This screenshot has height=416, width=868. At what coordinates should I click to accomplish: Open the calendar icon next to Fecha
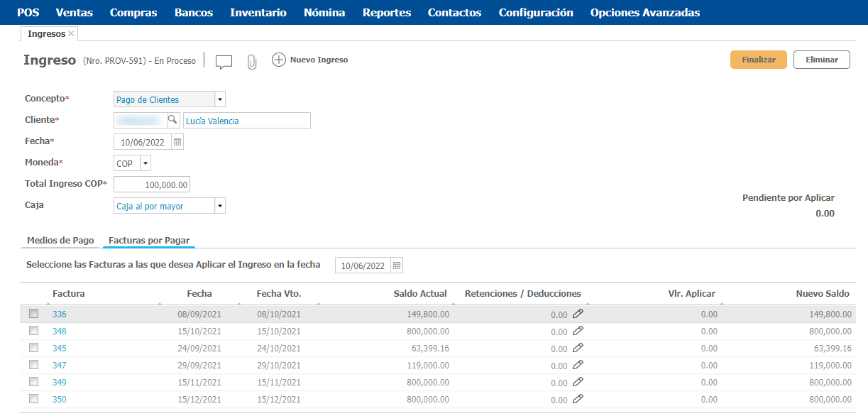[177, 142]
